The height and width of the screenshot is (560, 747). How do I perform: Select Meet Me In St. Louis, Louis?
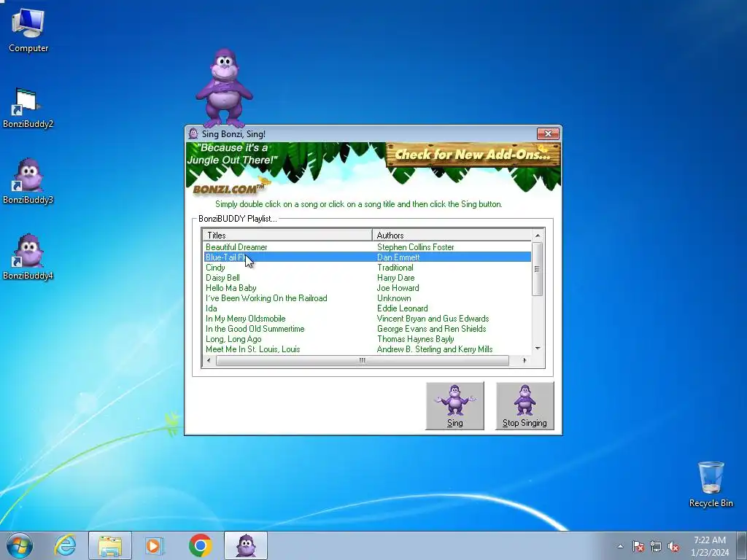[x=253, y=349]
